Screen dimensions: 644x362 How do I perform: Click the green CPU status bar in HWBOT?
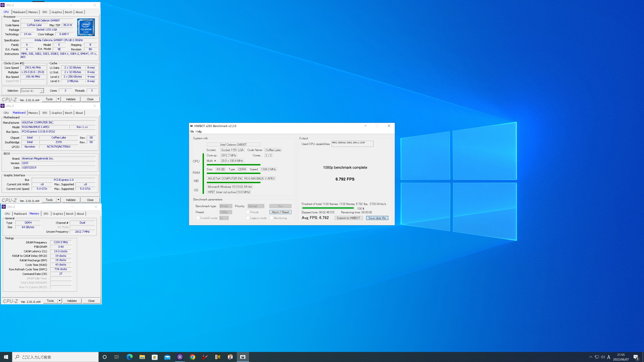click(x=233, y=165)
